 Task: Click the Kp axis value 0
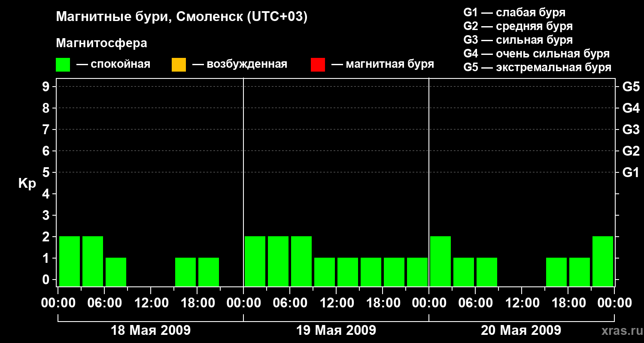point(47,280)
